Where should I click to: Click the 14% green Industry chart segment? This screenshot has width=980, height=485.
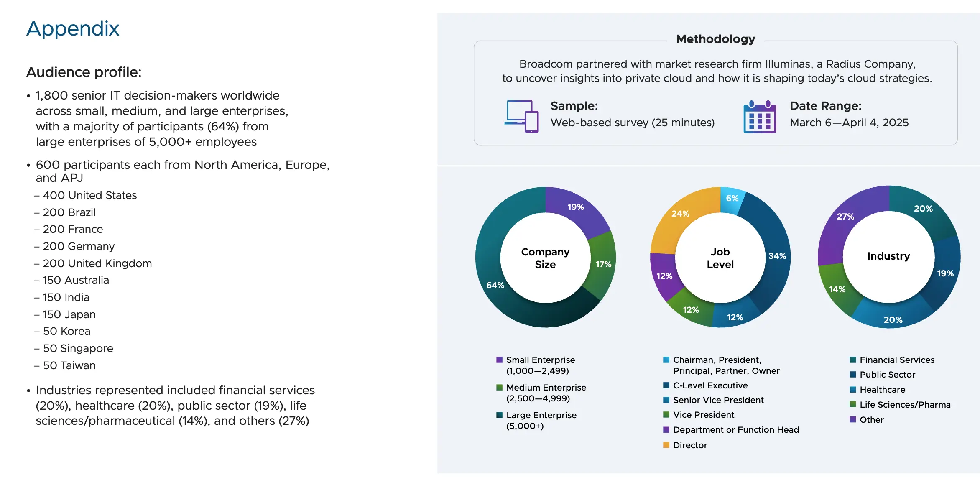click(837, 289)
